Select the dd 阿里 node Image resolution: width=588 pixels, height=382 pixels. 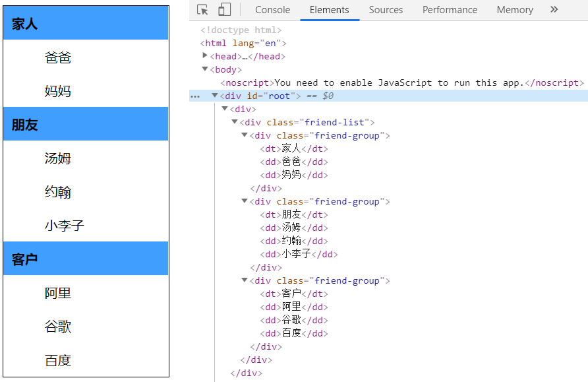coord(294,307)
